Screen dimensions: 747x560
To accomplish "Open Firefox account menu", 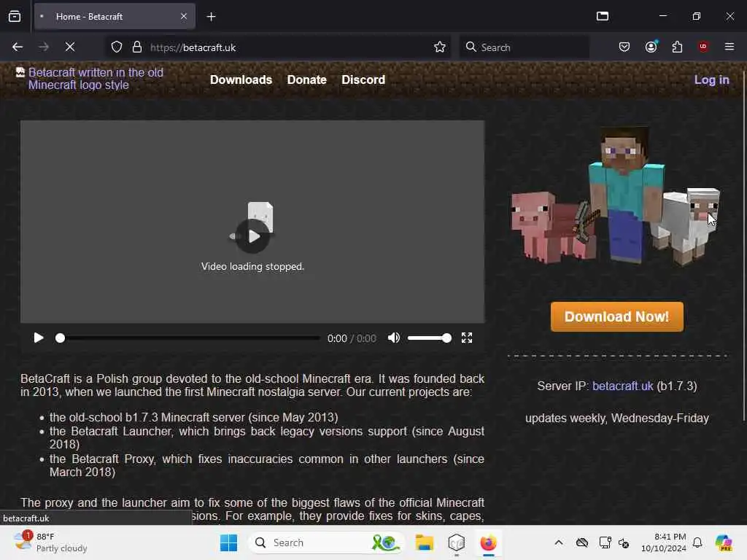I will 651,47.
